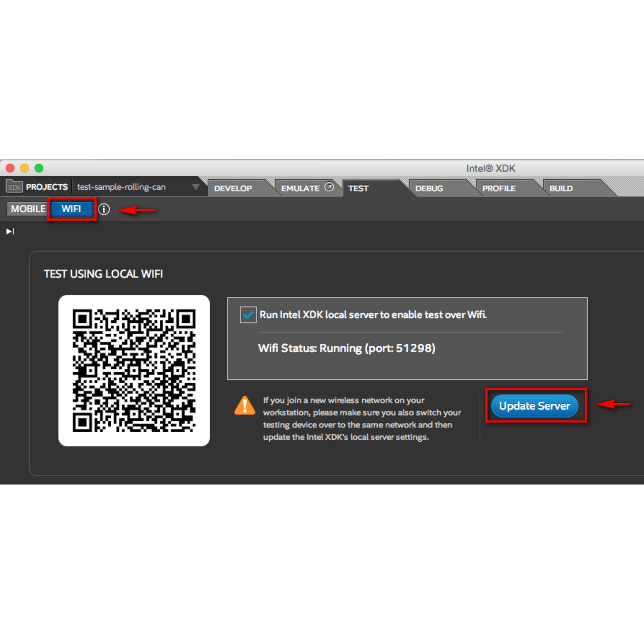Screen dimensions: 644x644
Task: Click the Update Server button
Action: pos(535,406)
